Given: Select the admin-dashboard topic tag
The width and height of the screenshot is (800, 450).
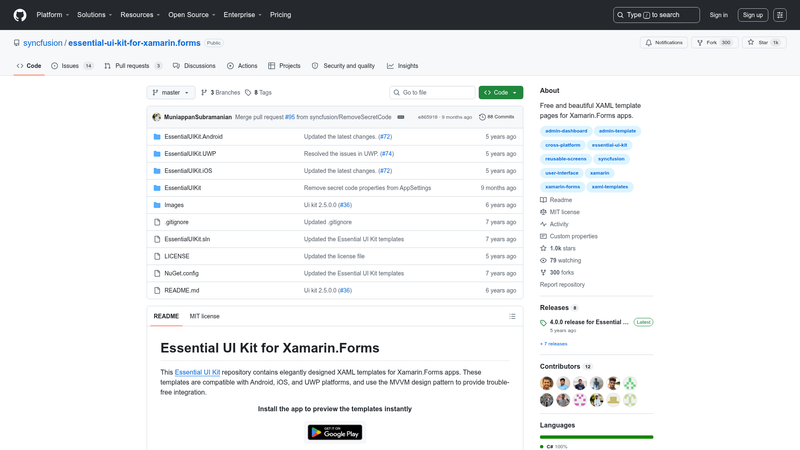Looking at the screenshot, I should click(566, 131).
